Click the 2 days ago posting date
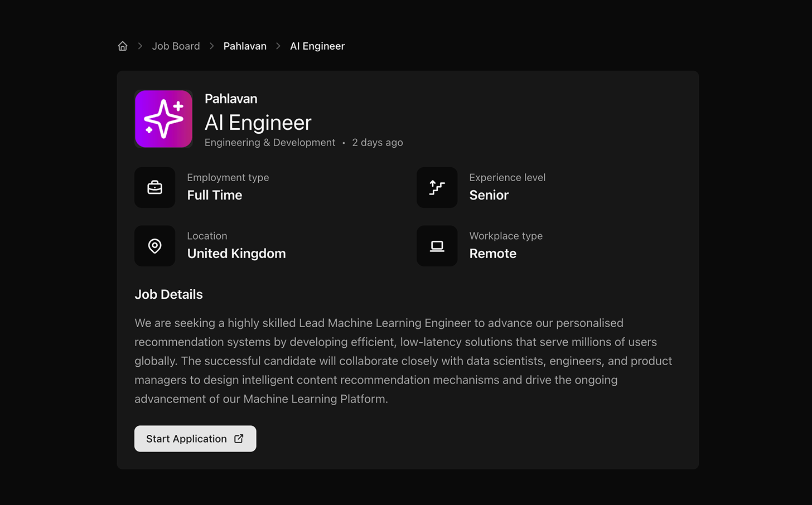The height and width of the screenshot is (505, 812). pos(378,143)
